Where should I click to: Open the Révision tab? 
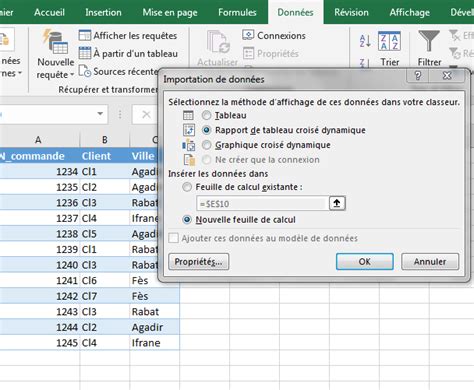351,12
